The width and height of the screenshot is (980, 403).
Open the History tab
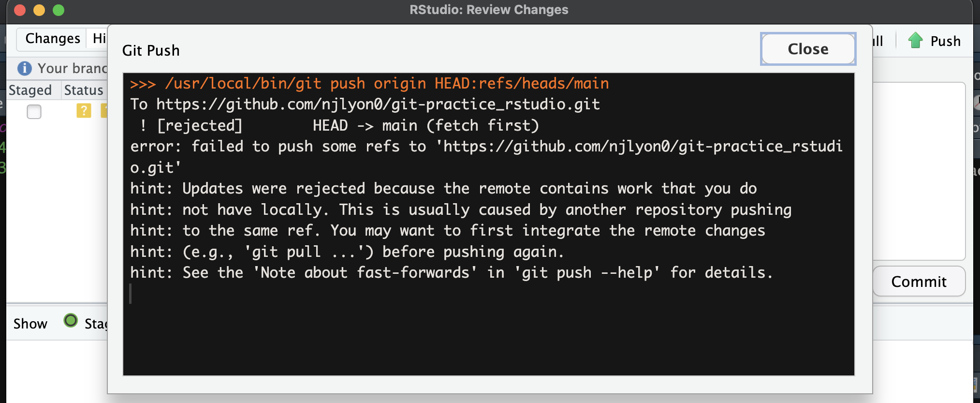coord(100,38)
